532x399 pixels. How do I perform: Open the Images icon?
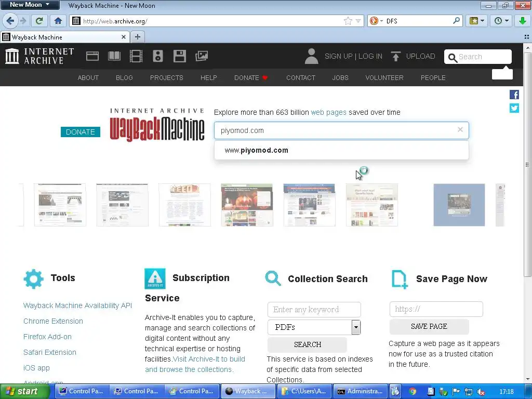(x=202, y=56)
